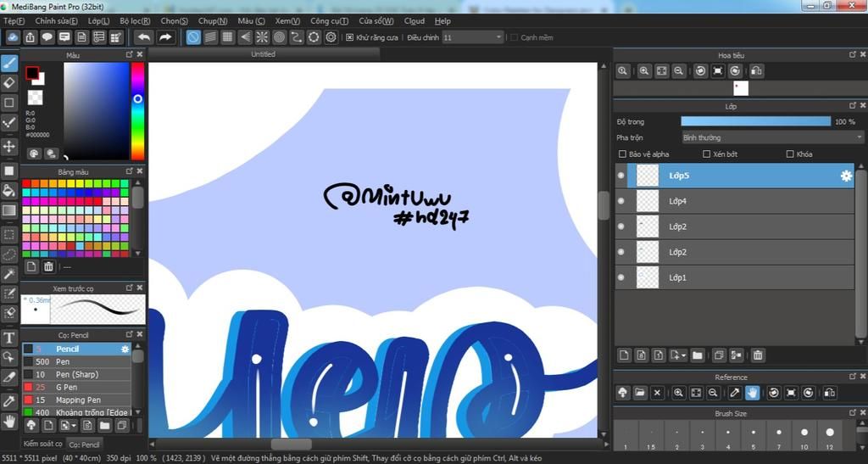
Task: Click the Redo arrow
Action: point(165,37)
